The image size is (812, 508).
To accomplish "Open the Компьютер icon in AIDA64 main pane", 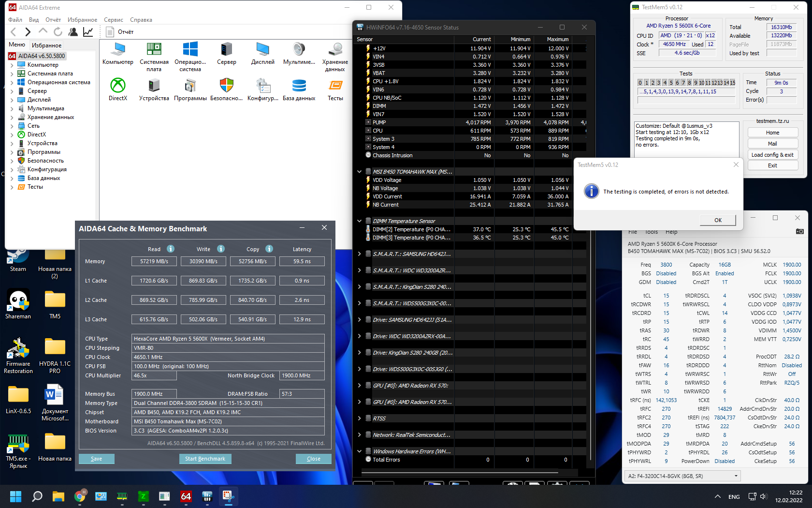I will pyautogui.click(x=117, y=54).
